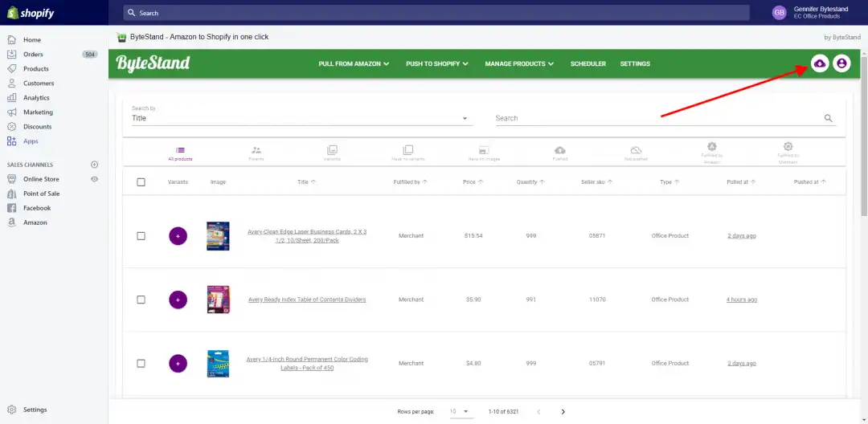
Task: Sort the table by Type
Action: [669, 181]
